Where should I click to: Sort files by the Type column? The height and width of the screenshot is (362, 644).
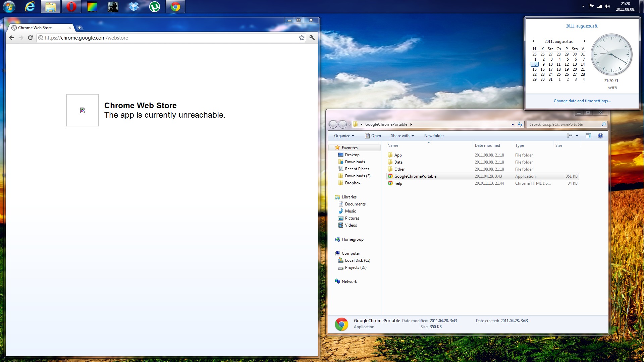click(x=533, y=145)
